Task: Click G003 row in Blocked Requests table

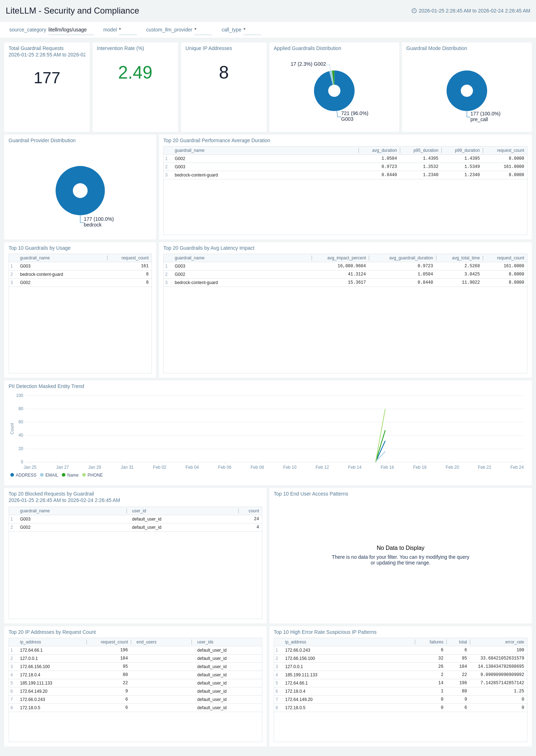Action: click(135, 519)
